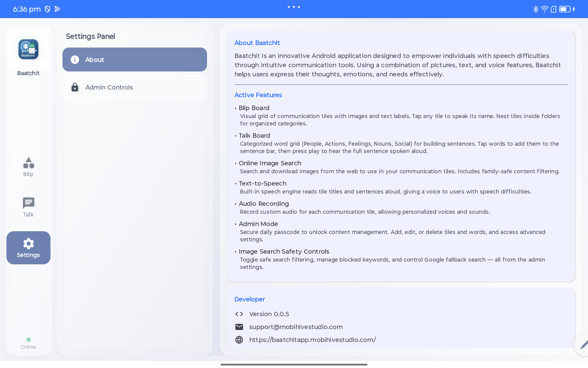Open the baatchitapp.mobihivestudio.com website link
This screenshot has width=588, height=368.
click(312, 340)
